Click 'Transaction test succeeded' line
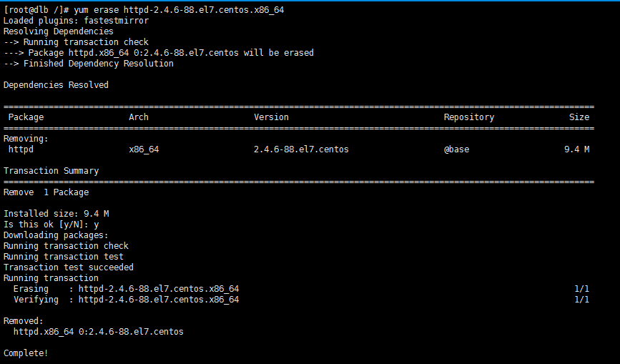The width and height of the screenshot is (620, 364). tap(69, 267)
